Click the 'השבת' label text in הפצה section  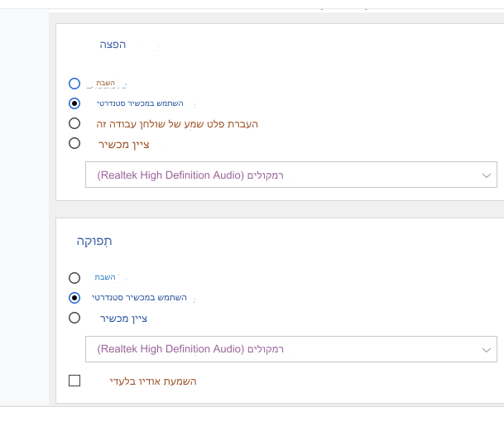tap(104, 84)
